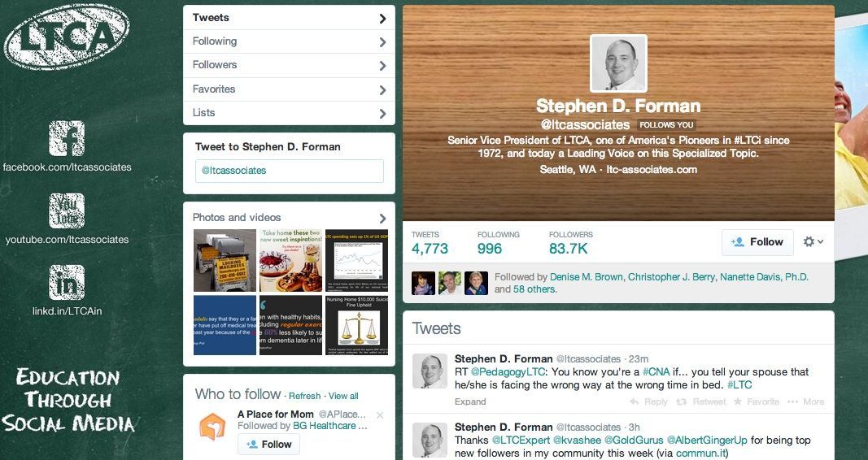Viewport: 868px width, 460px height.
Task: Follow Stephen D. Forman
Action: point(757,242)
